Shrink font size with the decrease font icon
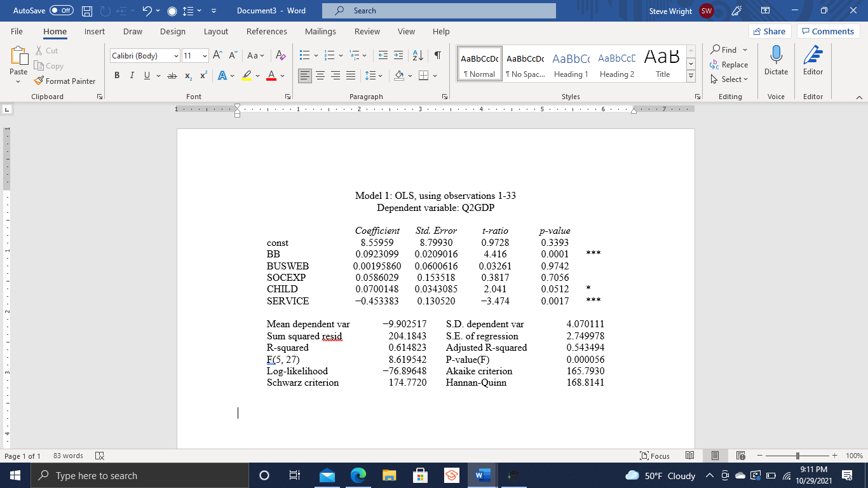 pos(233,56)
